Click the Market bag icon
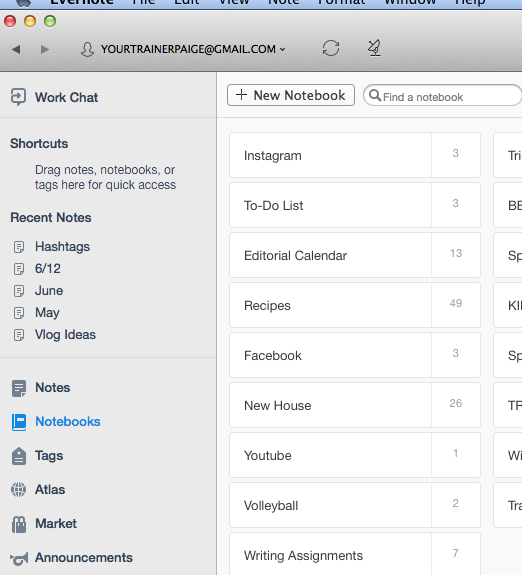The image size is (522, 575). coord(19,524)
